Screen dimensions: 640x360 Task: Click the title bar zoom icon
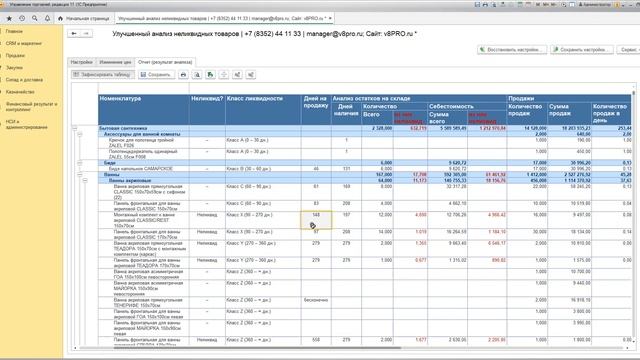[564, 4]
